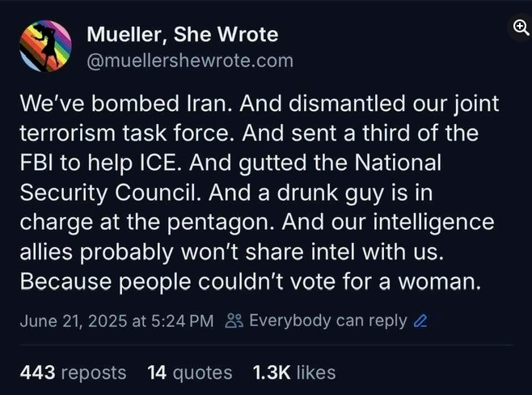Click the "Everybody can reply" setting

[327, 321]
